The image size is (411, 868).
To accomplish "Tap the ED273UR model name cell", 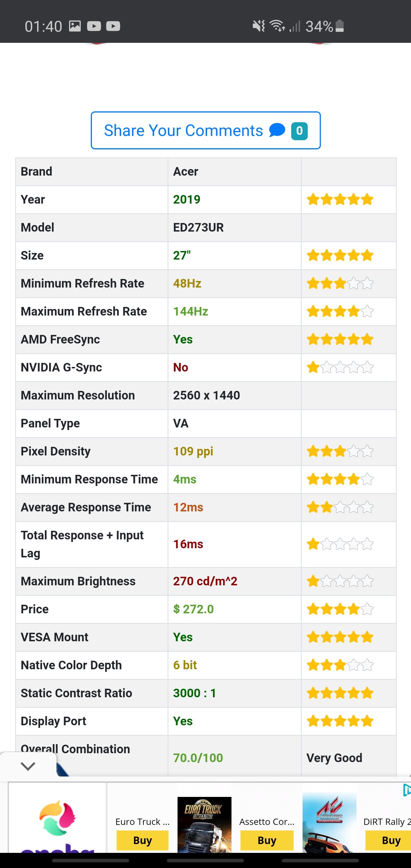I will click(198, 228).
